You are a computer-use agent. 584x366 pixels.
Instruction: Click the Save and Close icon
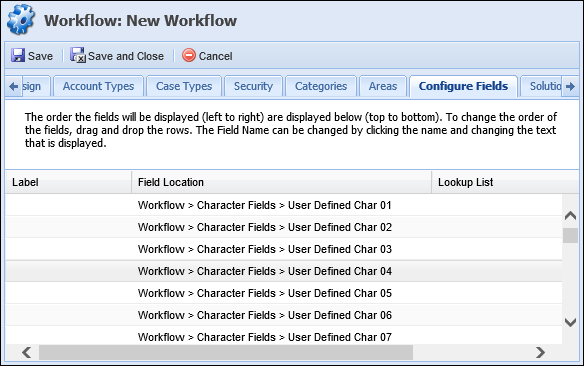pyautogui.click(x=78, y=55)
